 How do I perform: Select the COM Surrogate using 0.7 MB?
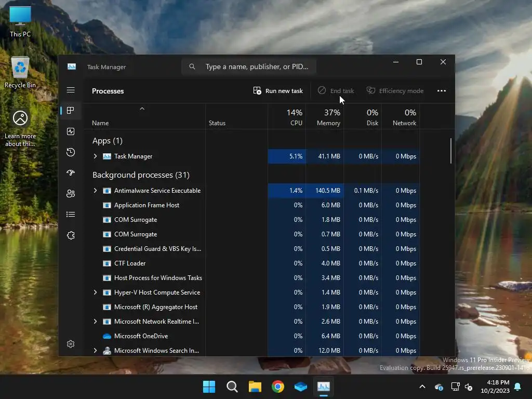coord(136,234)
